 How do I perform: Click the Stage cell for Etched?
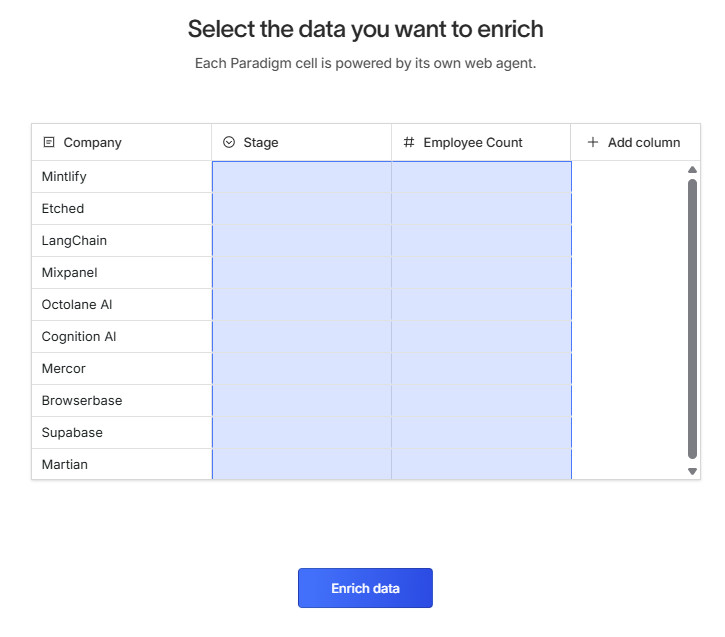[301, 209]
